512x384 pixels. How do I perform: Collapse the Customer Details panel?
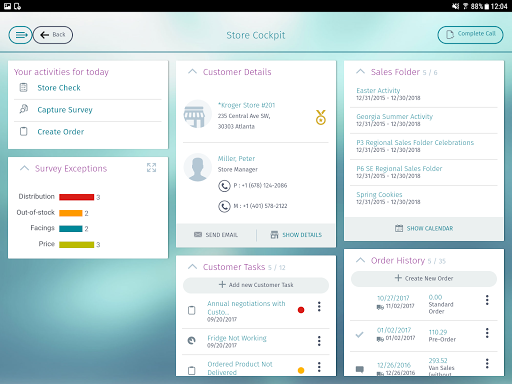[x=192, y=71]
